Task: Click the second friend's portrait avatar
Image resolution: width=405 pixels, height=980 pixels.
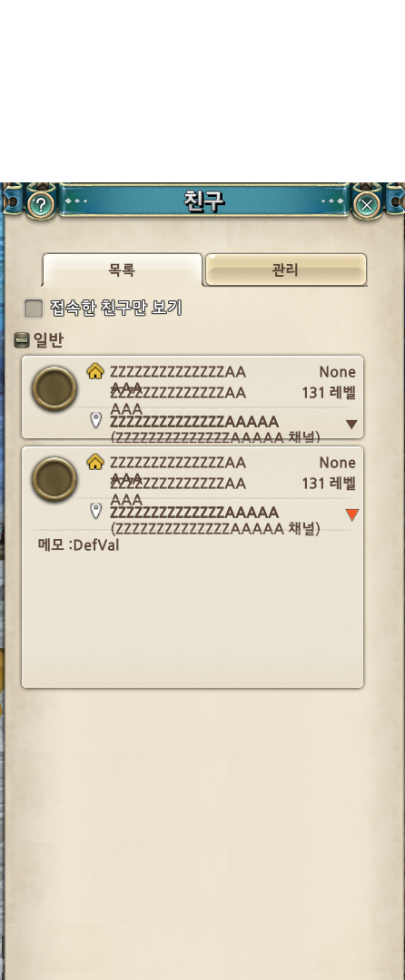Action: 54,479
